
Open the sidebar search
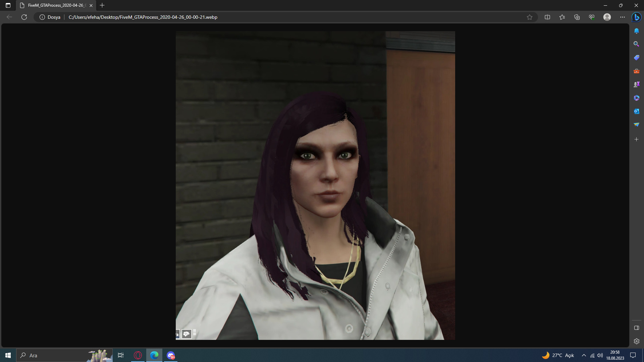(x=636, y=44)
